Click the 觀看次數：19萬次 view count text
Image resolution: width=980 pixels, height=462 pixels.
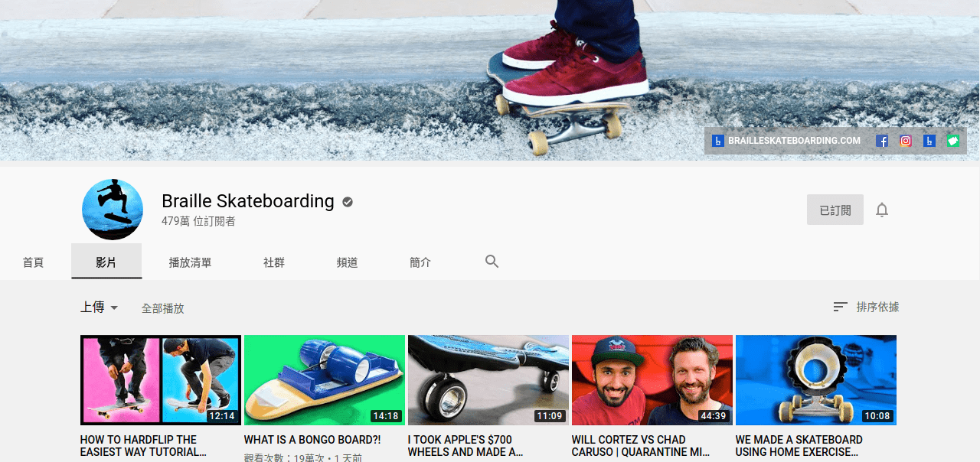[x=285, y=457]
